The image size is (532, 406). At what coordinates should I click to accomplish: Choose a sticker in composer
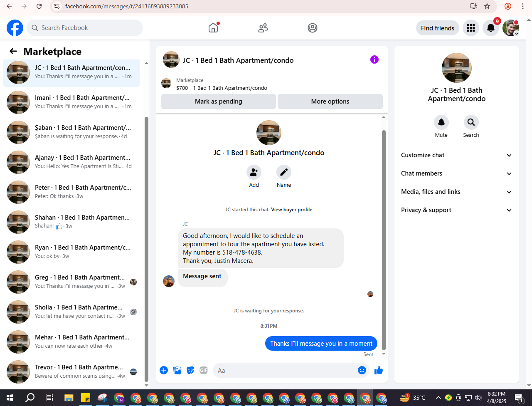[190, 370]
